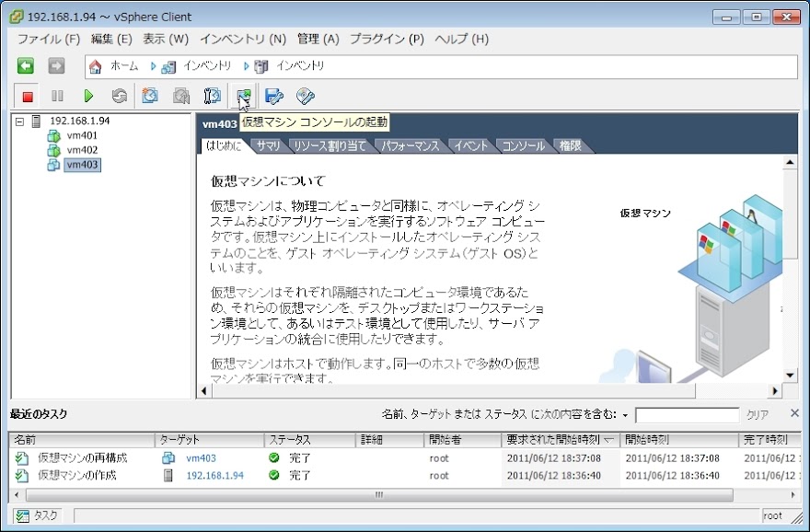Select 192.168.1.94 host in inventory tree

click(79, 121)
